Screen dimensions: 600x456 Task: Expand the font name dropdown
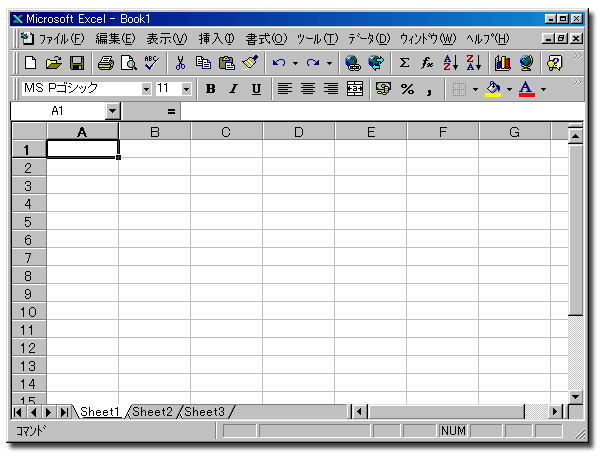coord(146,89)
